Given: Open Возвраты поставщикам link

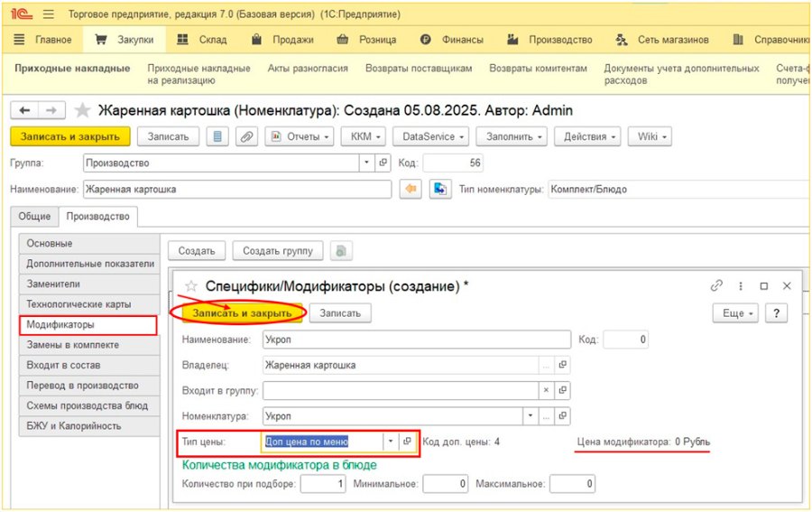Looking at the screenshot, I should coord(419,69).
